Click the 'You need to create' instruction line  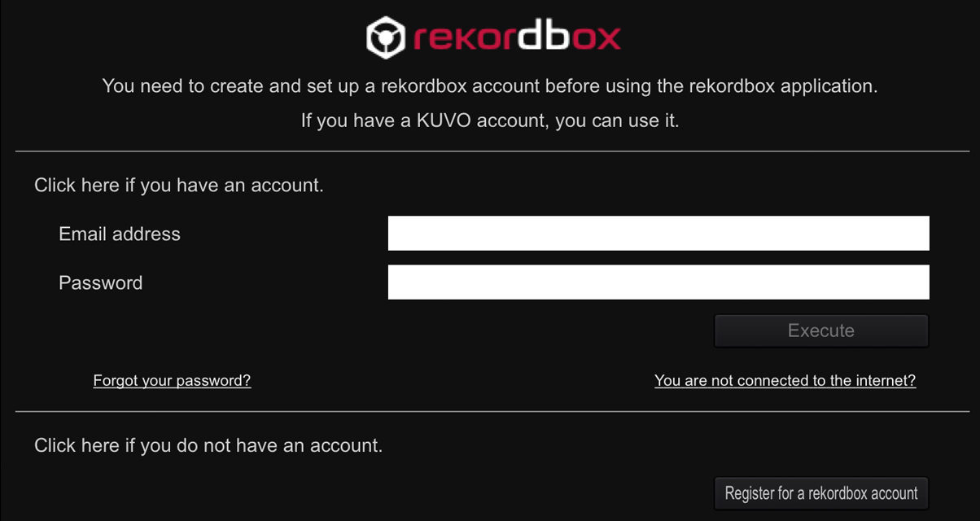[x=490, y=86]
